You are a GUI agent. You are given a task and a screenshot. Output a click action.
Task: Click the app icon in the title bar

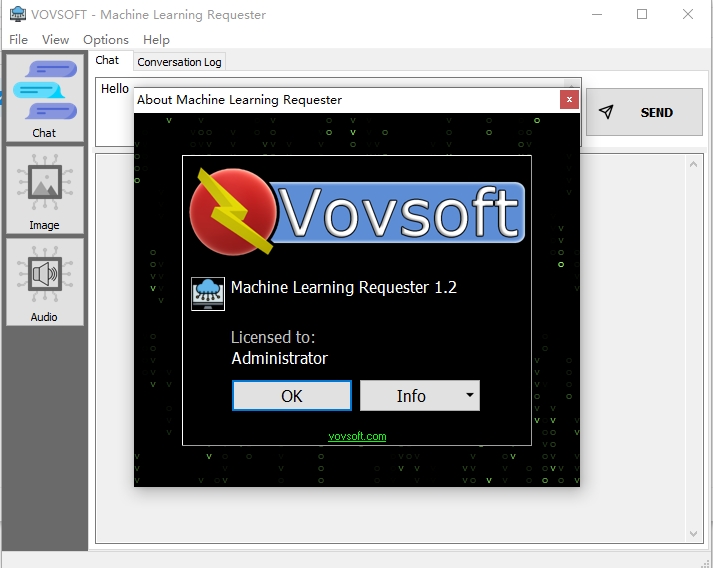click(18, 14)
